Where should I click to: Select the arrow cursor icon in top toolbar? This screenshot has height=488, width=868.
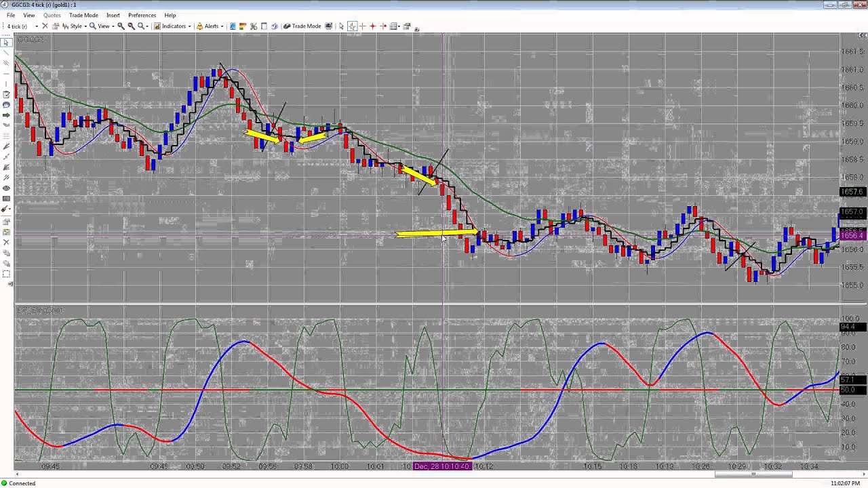click(341, 26)
